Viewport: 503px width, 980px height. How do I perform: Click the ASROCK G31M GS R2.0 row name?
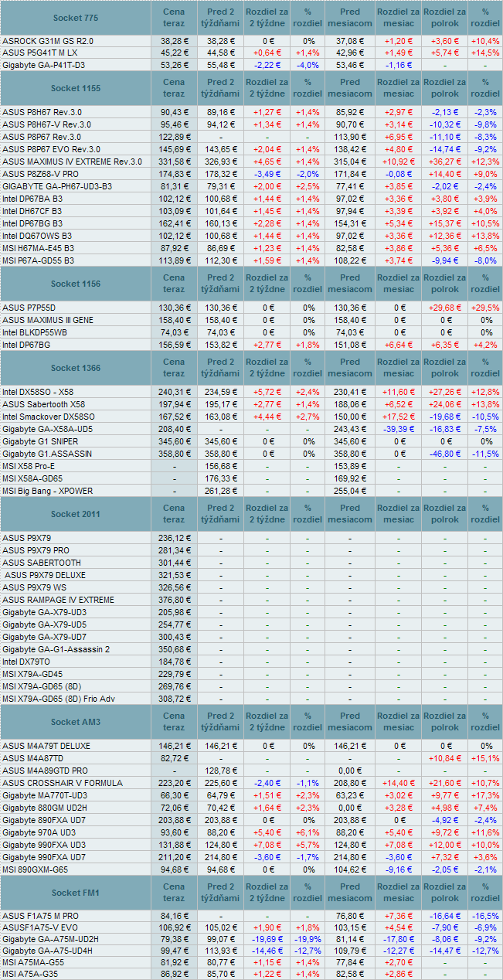(48, 40)
